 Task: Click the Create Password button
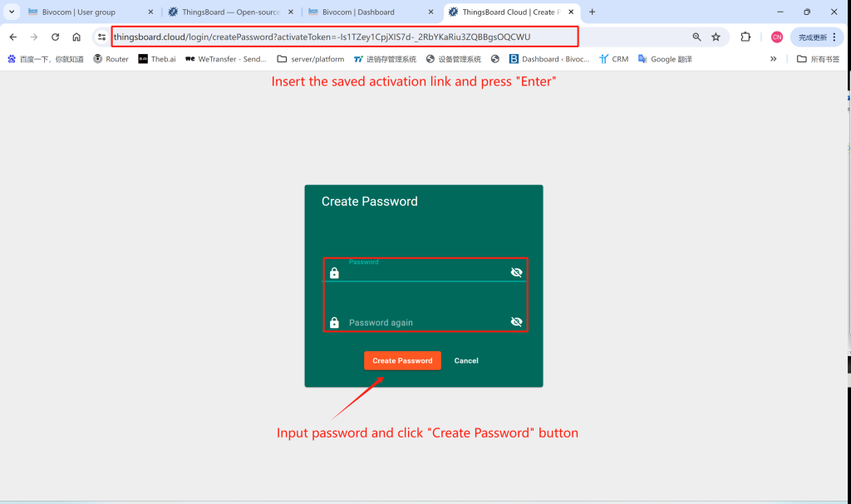[x=402, y=360]
